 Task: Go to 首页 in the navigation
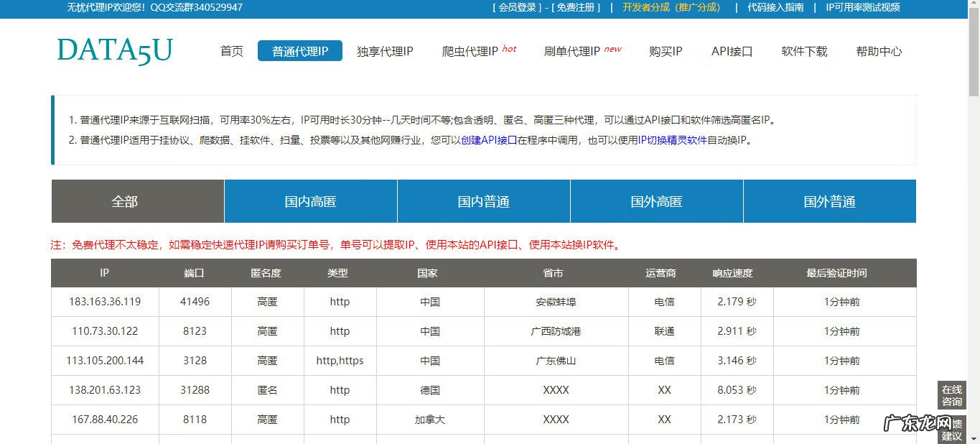(x=231, y=51)
